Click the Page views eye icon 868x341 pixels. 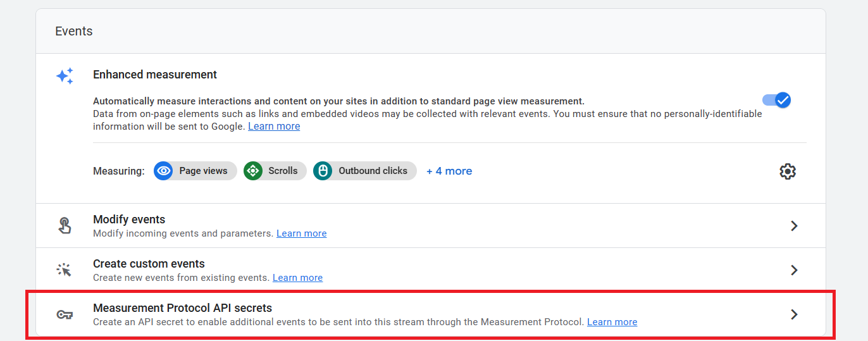164,171
